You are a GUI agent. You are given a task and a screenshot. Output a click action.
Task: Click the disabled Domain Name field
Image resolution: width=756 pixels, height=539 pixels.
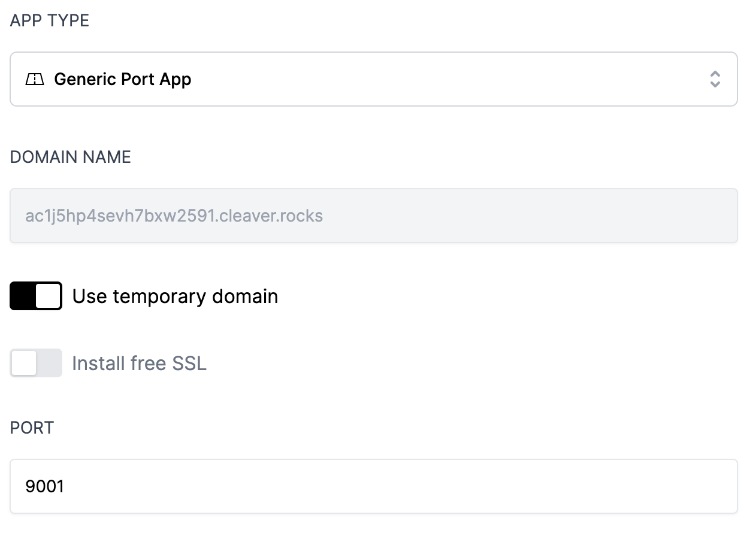click(373, 216)
